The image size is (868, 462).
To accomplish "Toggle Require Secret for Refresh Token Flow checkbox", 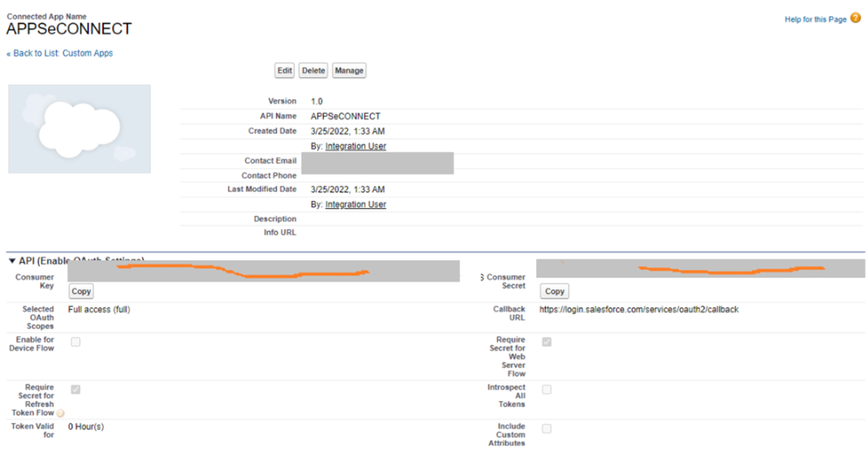I will click(x=75, y=390).
